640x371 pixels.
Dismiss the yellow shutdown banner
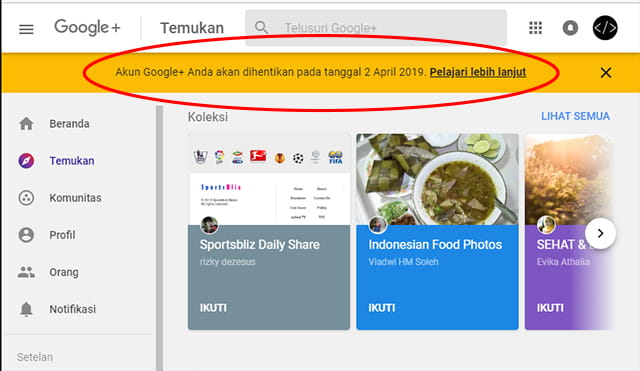pos(606,73)
